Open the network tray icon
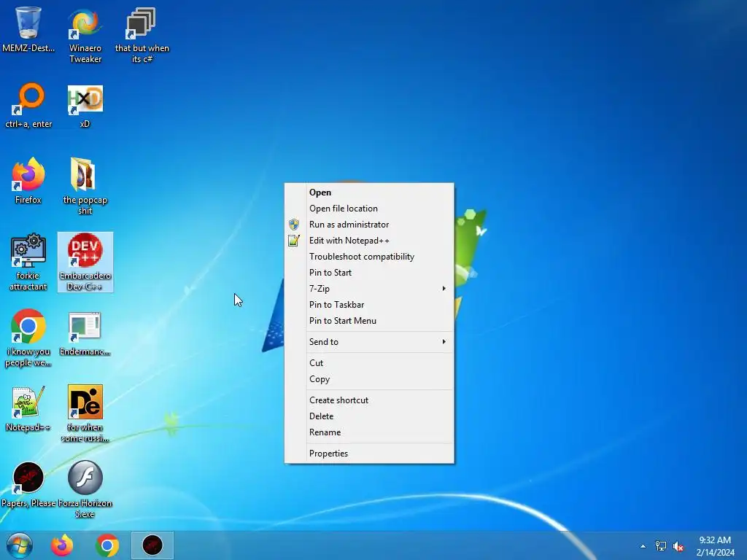 tap(661, 546)
